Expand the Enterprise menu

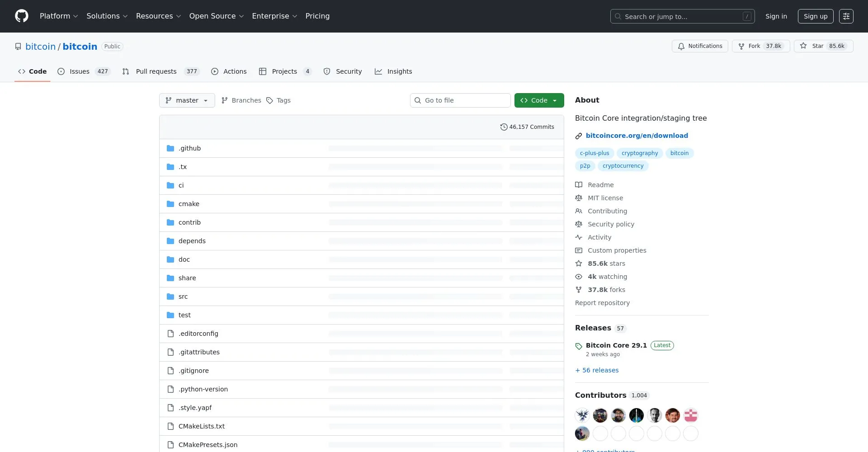274,16
